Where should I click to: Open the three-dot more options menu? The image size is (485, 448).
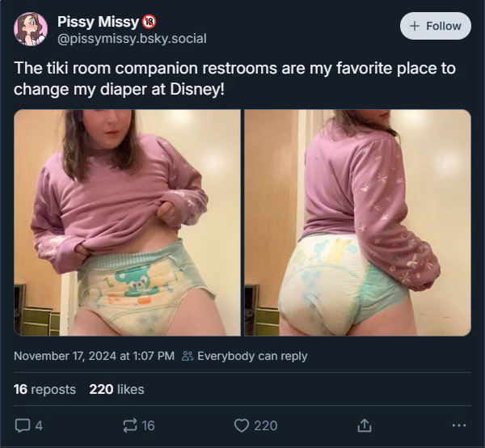coord(459,425)
